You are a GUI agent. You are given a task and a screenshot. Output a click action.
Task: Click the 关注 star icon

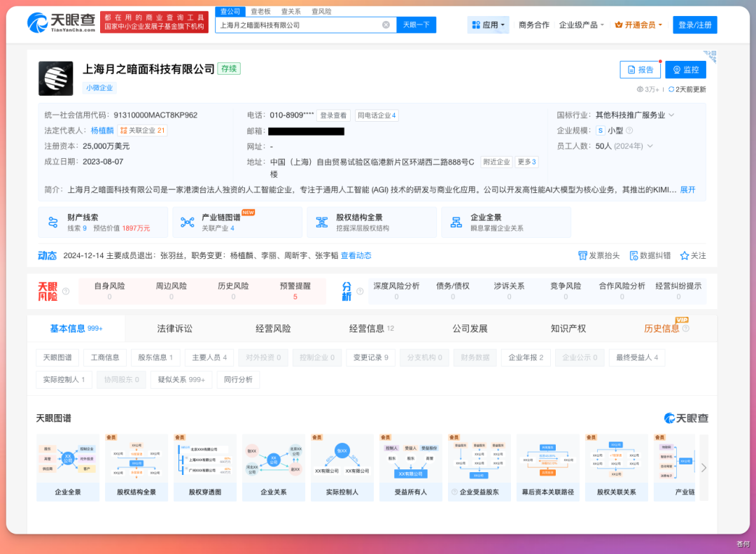coord(684,256)
